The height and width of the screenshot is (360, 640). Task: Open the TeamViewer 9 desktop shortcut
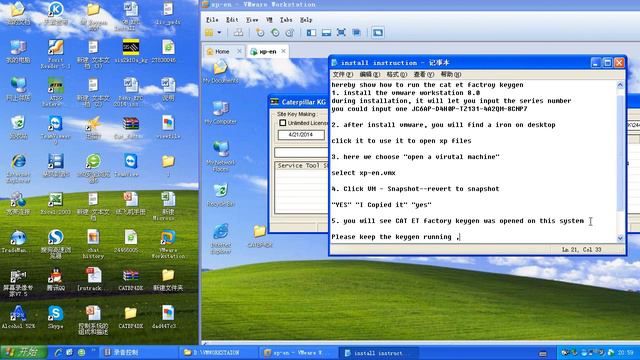pos(56,129)
